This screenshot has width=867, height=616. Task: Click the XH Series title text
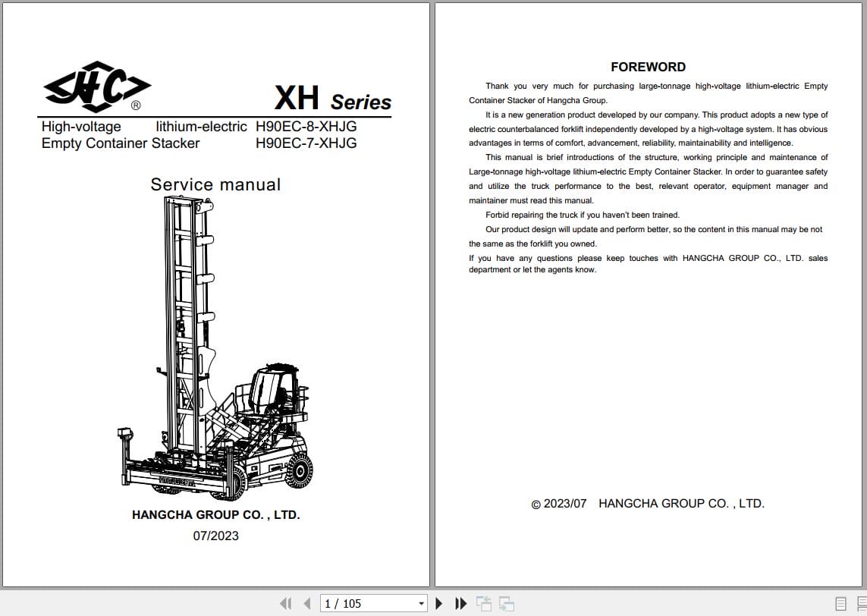333,99
